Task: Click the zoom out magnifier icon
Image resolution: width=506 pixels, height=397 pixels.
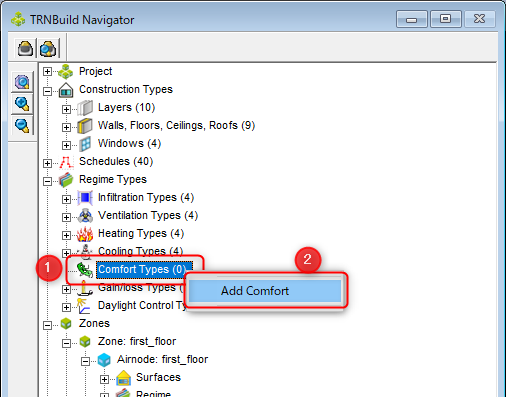Action: click(x=22, y=125)
